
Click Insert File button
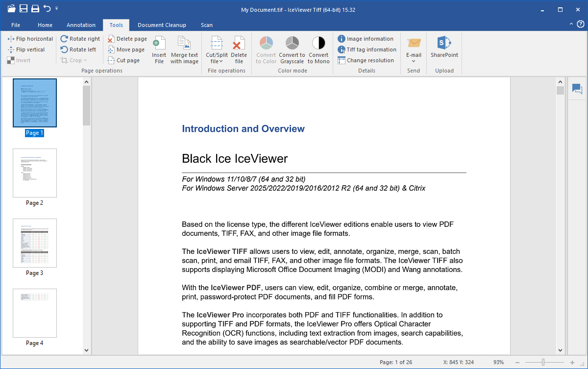[159, 49]
